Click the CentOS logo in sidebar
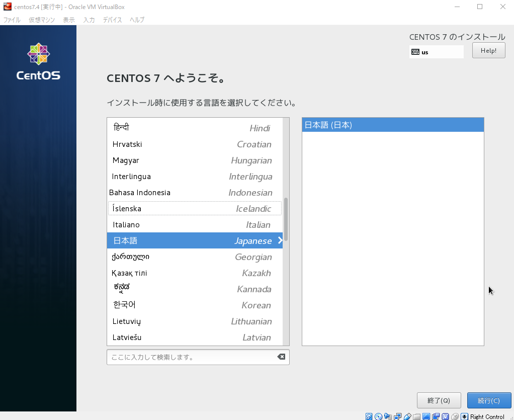Screen dimensions: 514x420 tap(38, 62)
